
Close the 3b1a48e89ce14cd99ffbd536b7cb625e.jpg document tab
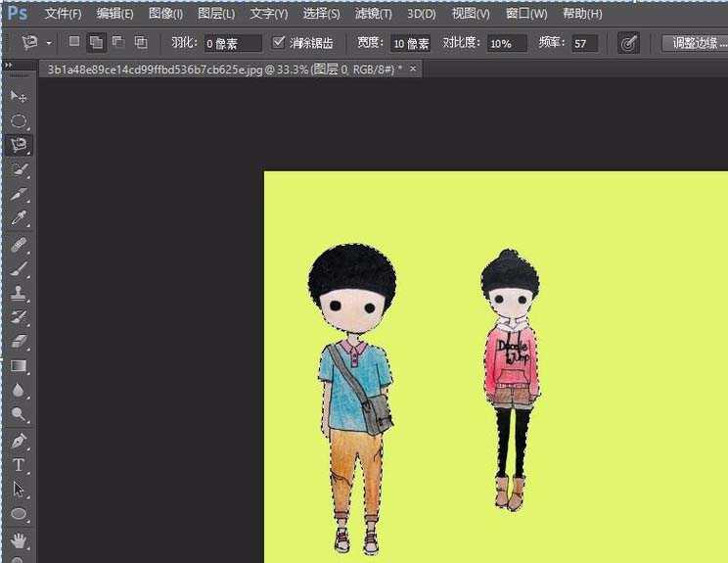pyautogui.click(x=413, y=69)
